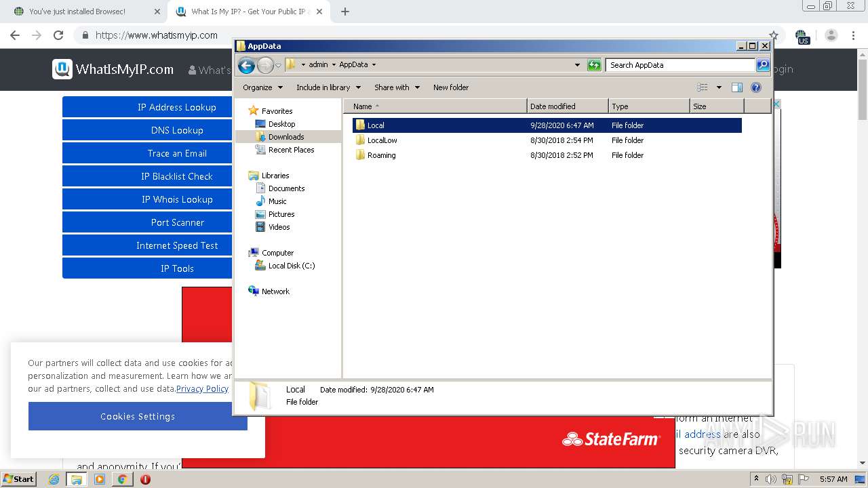Click Cookies Settings button

pos(138,416)
